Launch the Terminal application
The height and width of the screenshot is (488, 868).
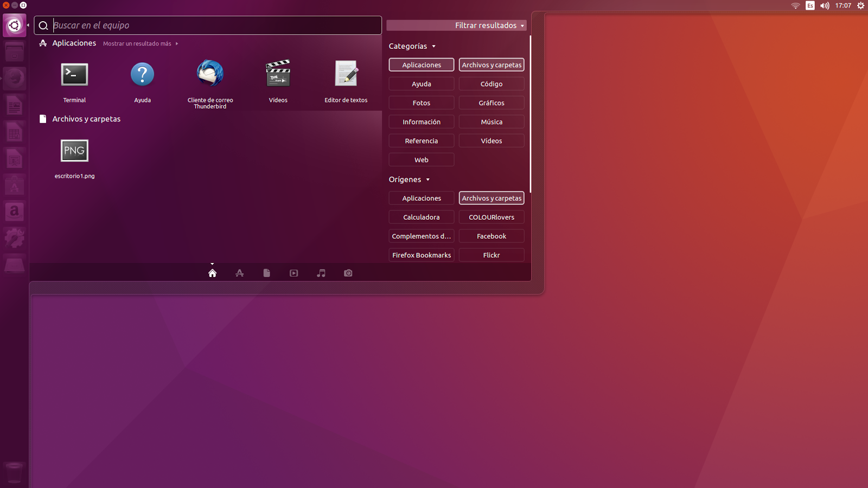[74, 74]
